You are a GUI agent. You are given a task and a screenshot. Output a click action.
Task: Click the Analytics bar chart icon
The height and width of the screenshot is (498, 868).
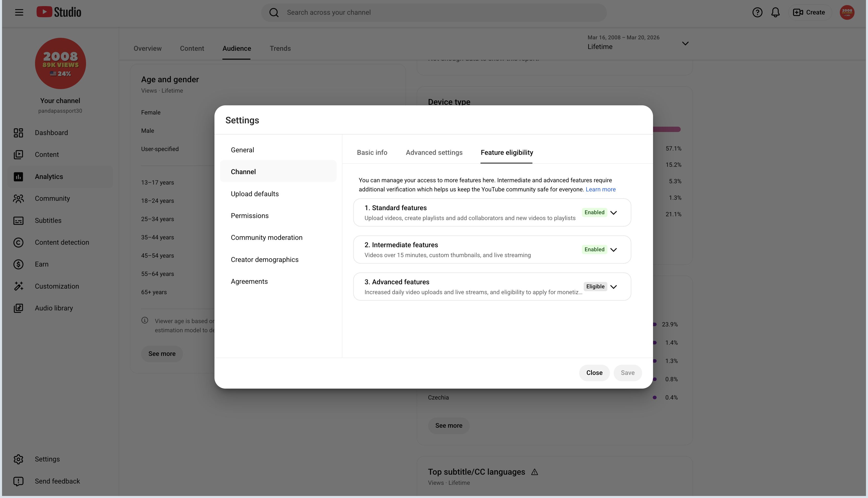click(19, 176)
